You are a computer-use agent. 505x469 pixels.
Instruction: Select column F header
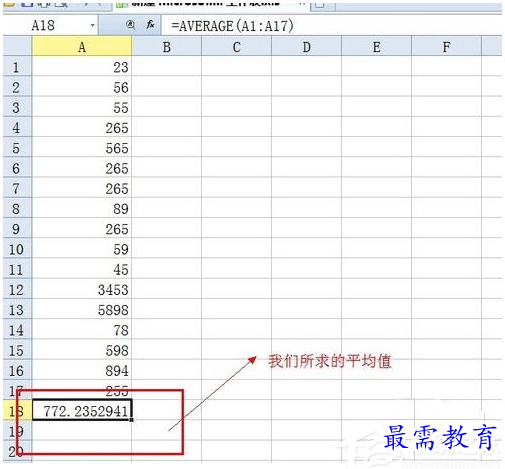[x=447, y=46]
